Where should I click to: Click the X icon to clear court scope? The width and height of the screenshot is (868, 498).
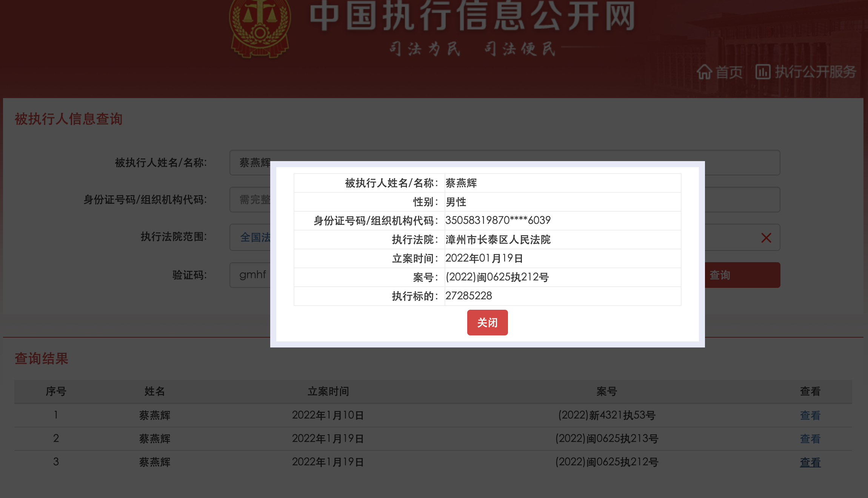pos(766,237)
